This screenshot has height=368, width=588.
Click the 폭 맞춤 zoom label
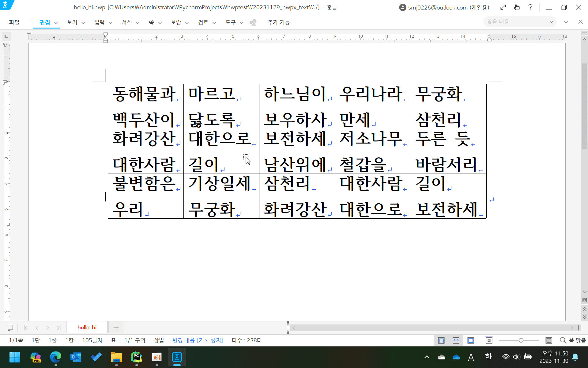pyautogui.click(x=577, y=340)
